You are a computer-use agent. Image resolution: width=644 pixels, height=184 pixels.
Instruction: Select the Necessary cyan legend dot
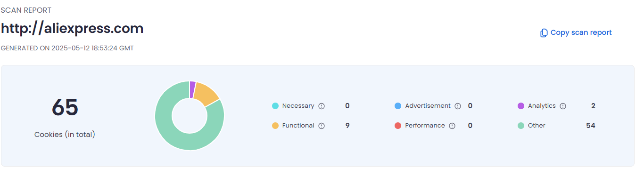275,106
